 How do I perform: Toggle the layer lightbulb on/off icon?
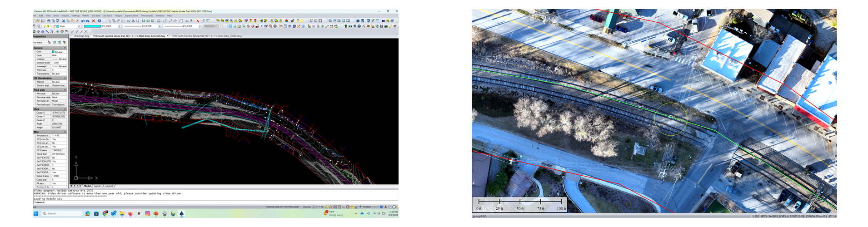[44, 26]
